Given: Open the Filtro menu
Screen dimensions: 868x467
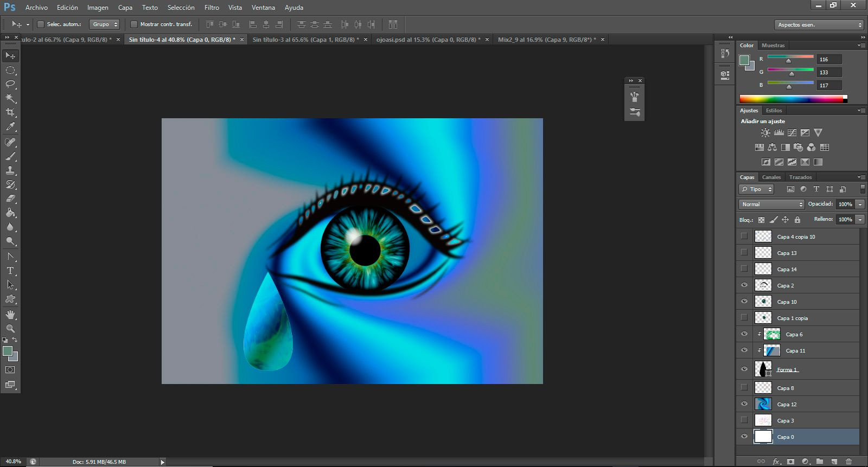Looking at the screenshot, I should point(212,8).
